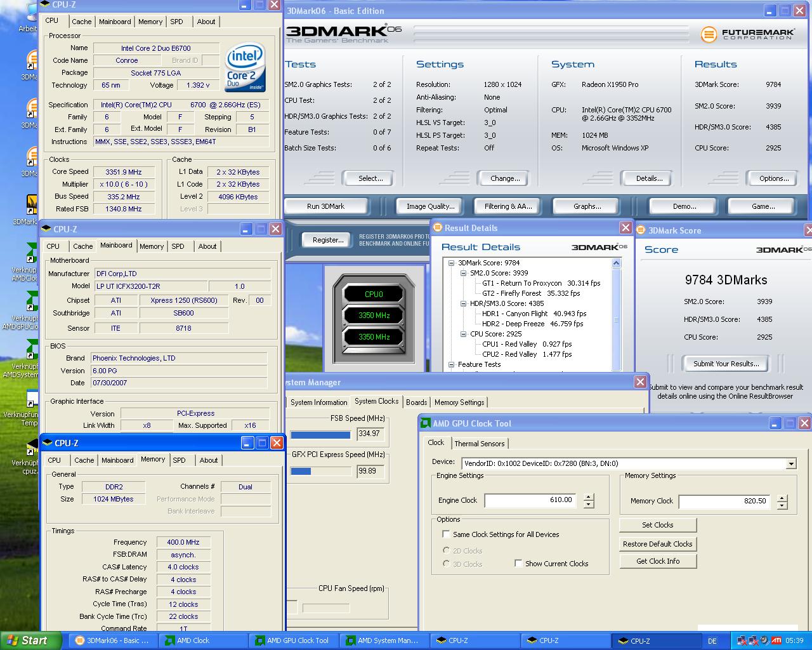Screen dimensions: 812x650
Task: Open the yellow 3DMark desktop shortcut
Action: pos(30,204)
